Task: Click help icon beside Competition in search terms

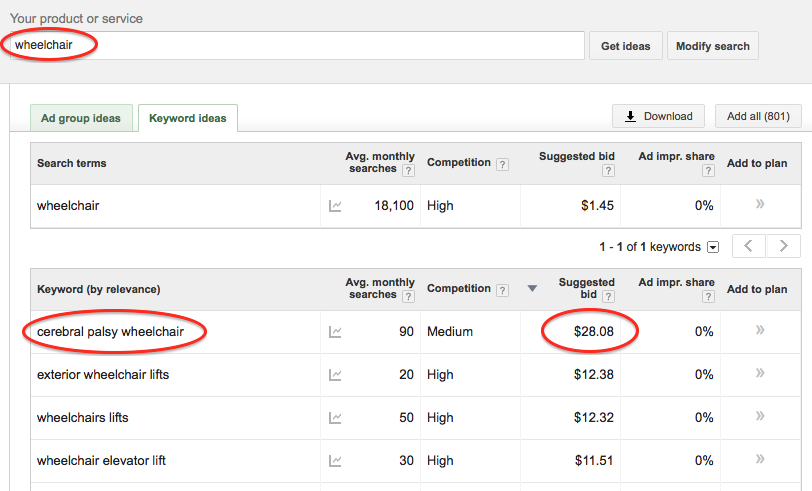Action: pos(502,163)
